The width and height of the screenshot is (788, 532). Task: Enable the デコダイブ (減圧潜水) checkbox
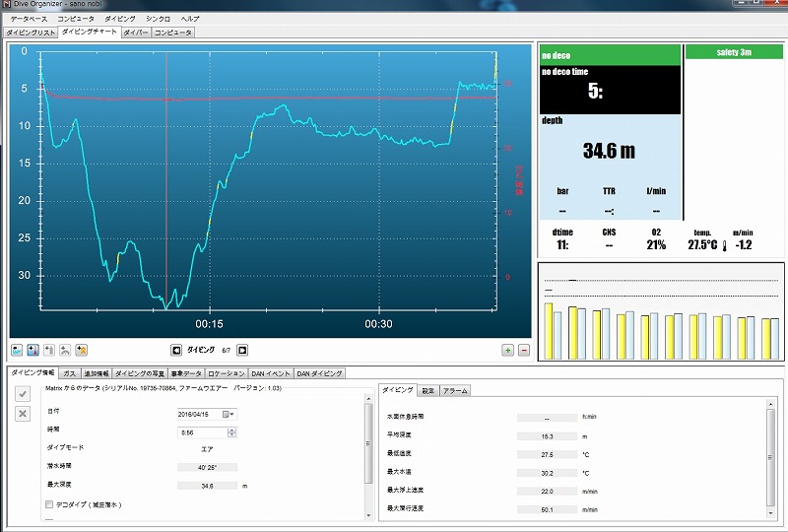pos(49,504)
